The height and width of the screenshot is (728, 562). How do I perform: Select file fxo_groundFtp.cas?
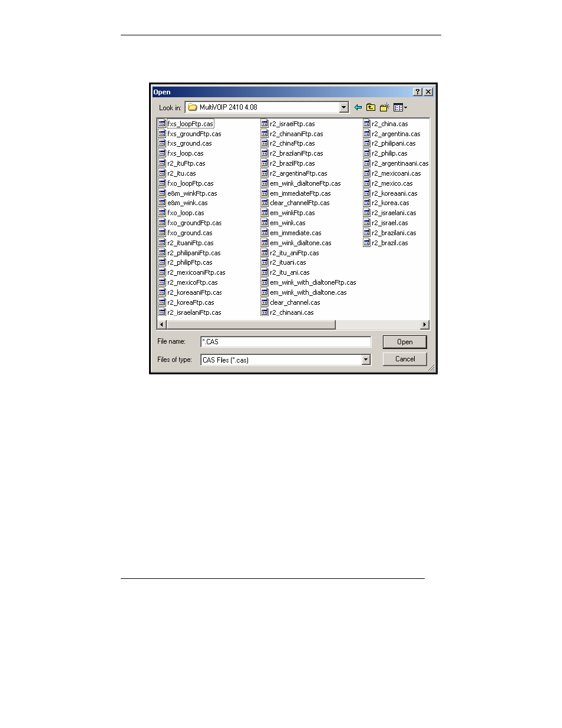pos(194,223)
